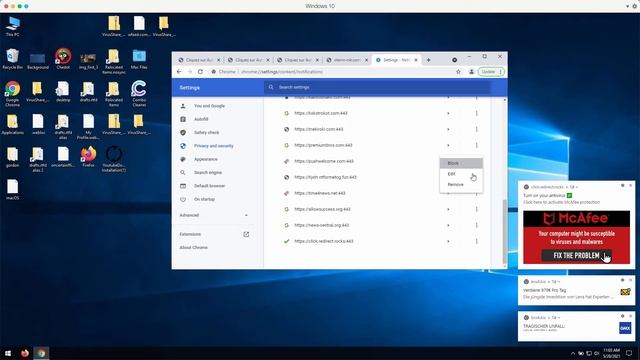Open a new tab with the plus button

(x=429, y=60)
